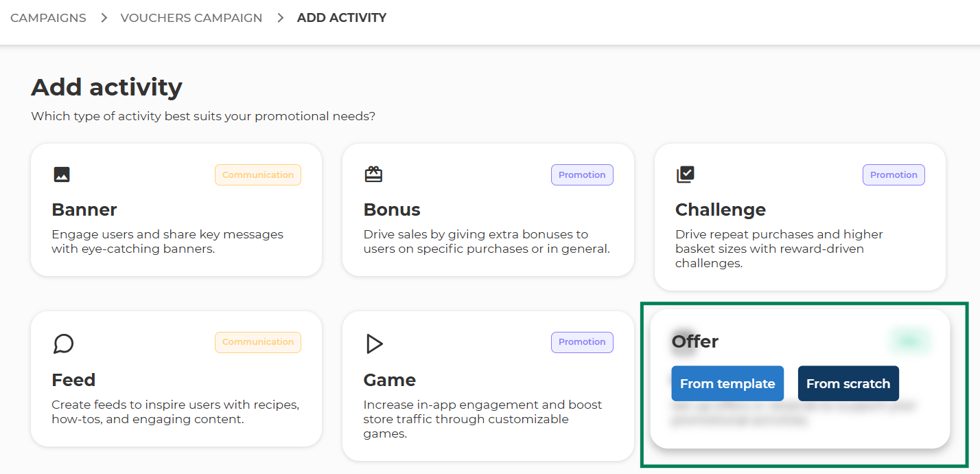Click Promotion tag on Challenge card

894,174
